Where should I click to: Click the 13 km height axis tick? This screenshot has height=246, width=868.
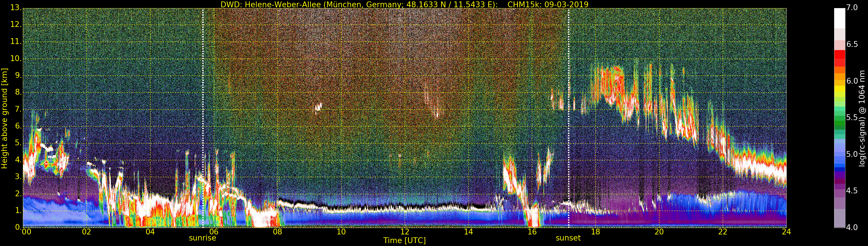click(16, 8)
